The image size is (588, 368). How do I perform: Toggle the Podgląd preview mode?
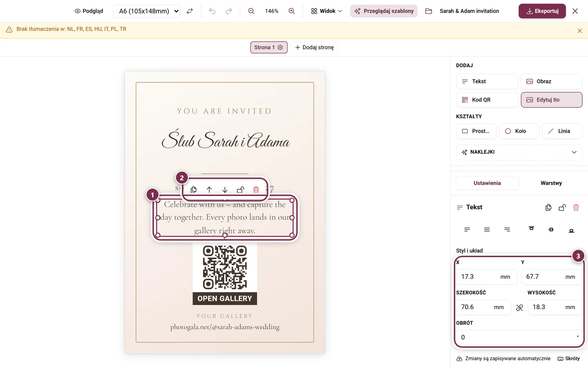89,11
